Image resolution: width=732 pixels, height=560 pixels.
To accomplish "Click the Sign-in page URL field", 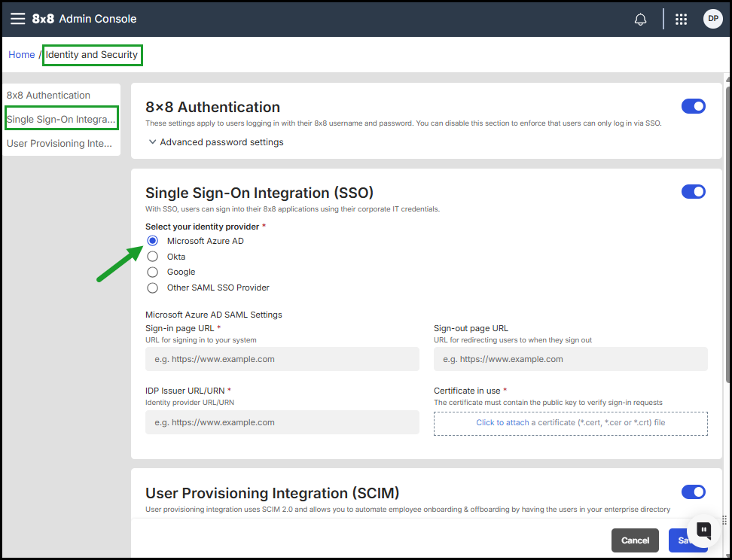I will 282,359.
